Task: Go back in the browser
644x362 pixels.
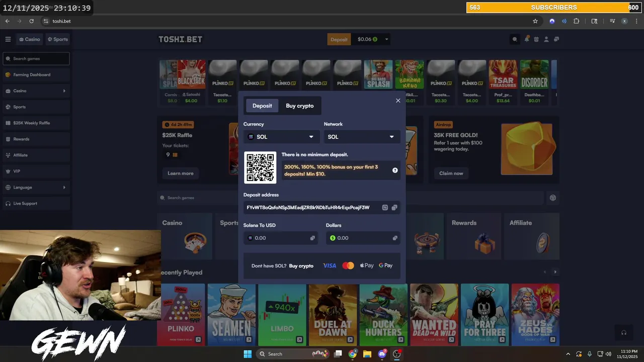Action: pyautogui.click(x=8, y=21)
